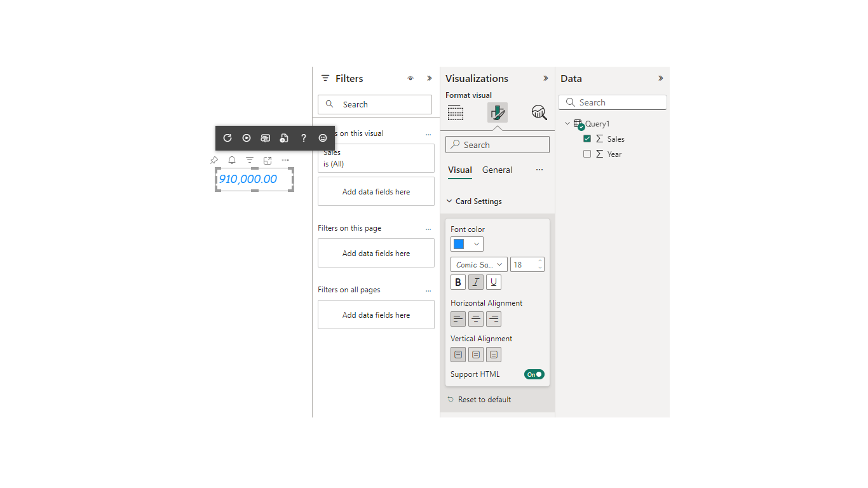
Task: Click the format pane Search box
Action: [x=498, y=145]
